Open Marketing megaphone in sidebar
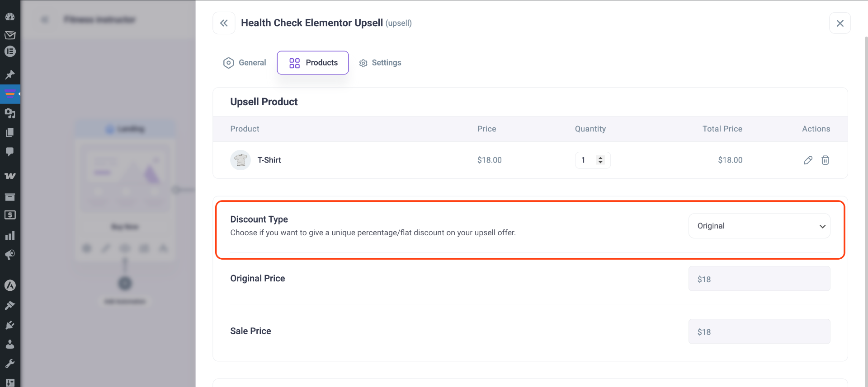Screen dimensions: 868x387 (x=10, y=255)
